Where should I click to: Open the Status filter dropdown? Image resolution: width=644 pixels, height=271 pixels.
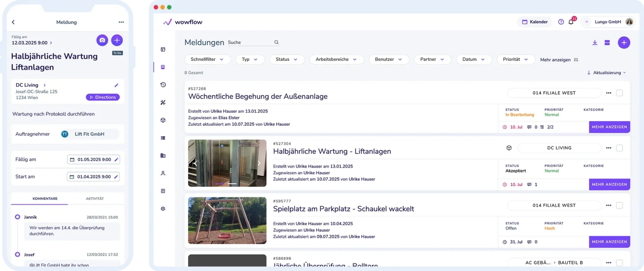coord(287,60)
